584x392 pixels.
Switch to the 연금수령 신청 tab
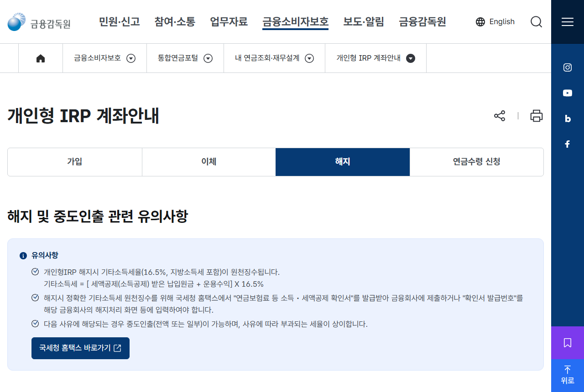pos(477,162)
